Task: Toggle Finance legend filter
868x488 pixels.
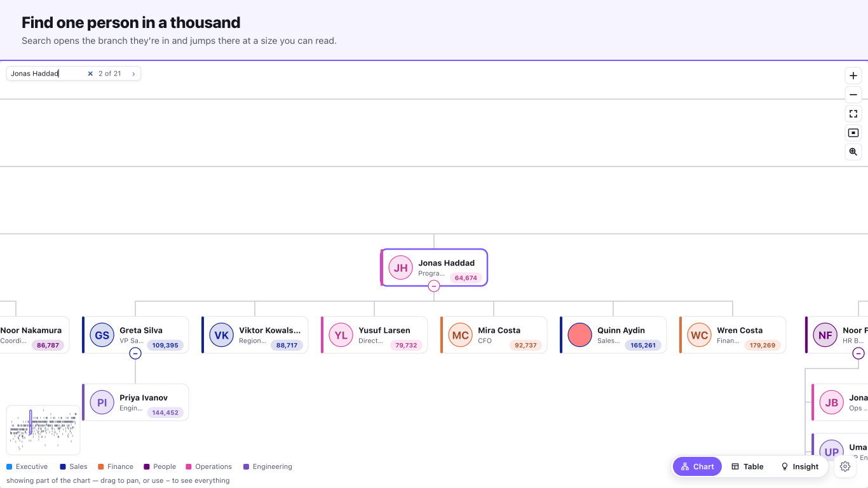Action: (116, 466)
